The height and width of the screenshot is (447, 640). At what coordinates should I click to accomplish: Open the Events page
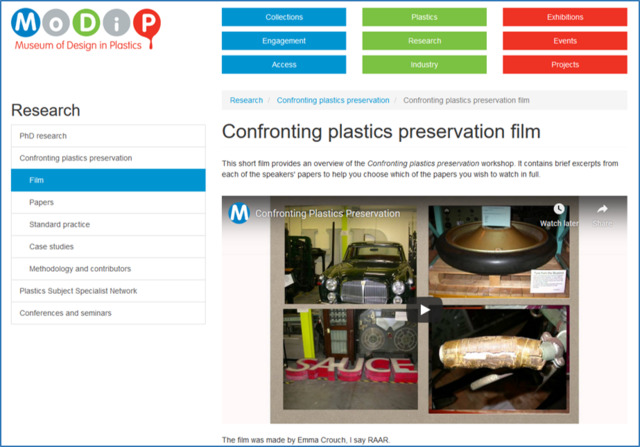(x=565, y=41)
